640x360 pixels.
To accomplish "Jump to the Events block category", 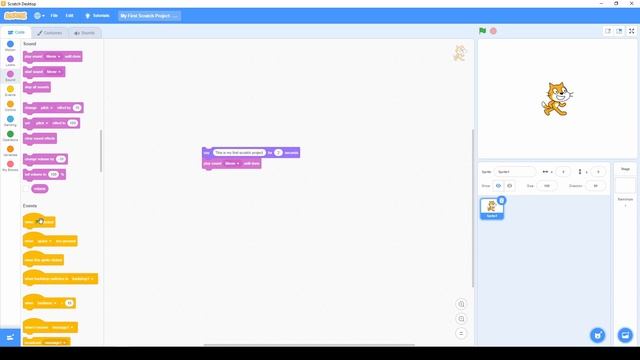I will point(10,91).
